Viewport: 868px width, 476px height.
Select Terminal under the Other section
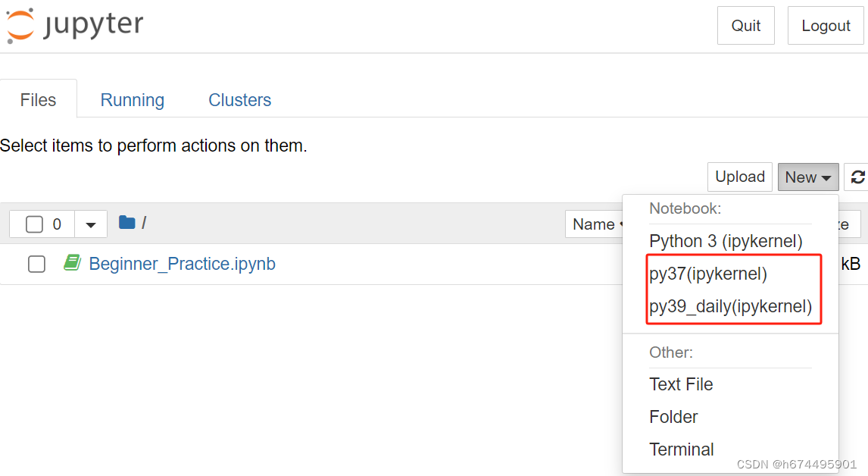(x=681, y=449)
